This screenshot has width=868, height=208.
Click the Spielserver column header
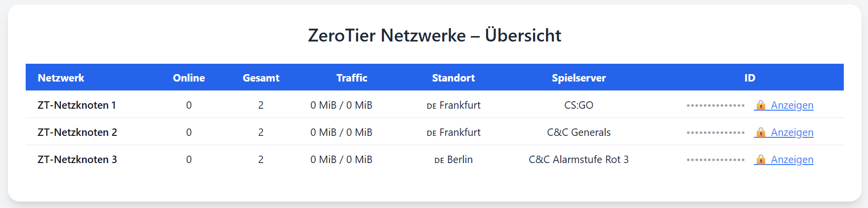[579, 78]
